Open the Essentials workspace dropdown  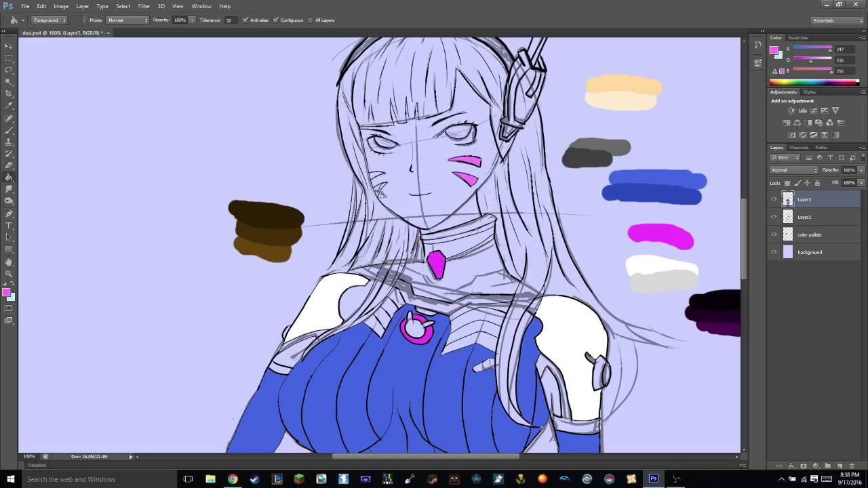coord(838,20)
